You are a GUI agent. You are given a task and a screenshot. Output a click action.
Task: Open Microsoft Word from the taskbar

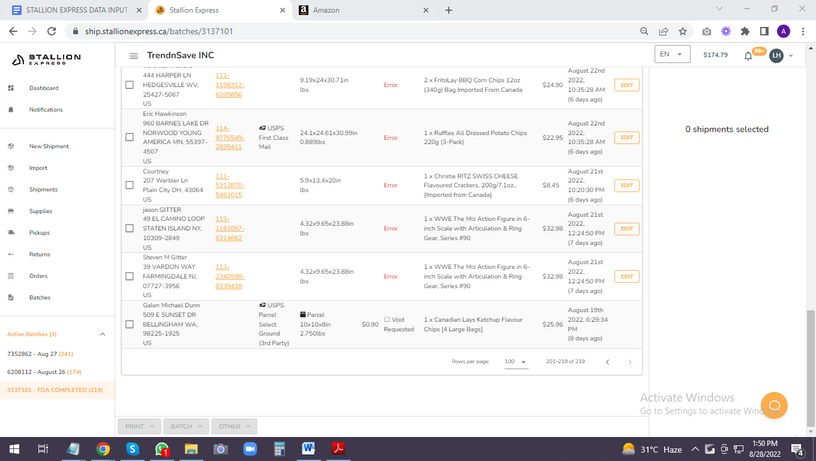[x=308, y=449]
